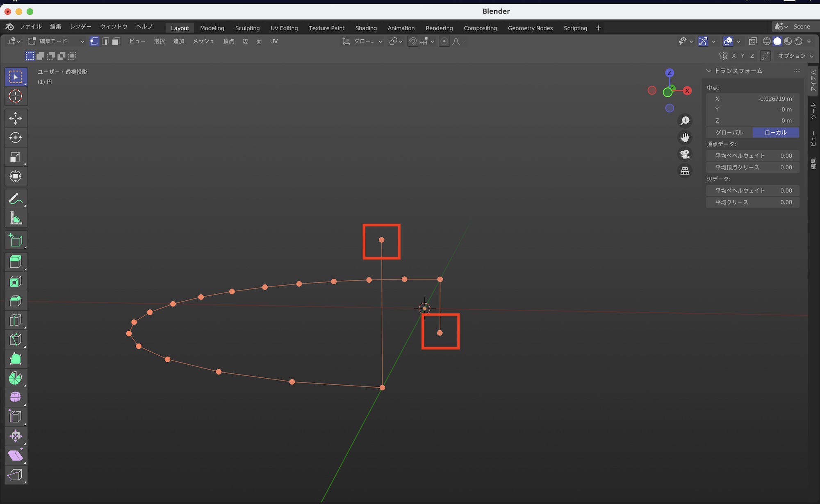
Task: Expand the オプション dropdown
Action: coord(795,56)
